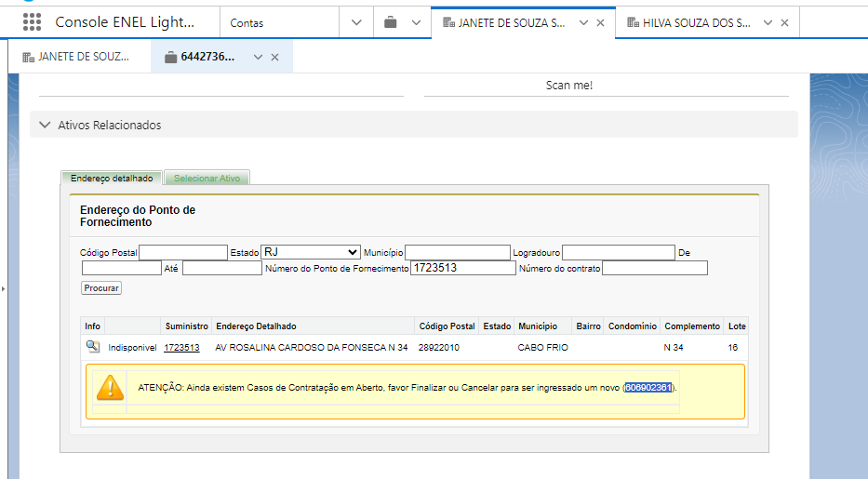Click the Bairro column header
The height and width of the screenshot is (479, 868).
coord(589,326)
